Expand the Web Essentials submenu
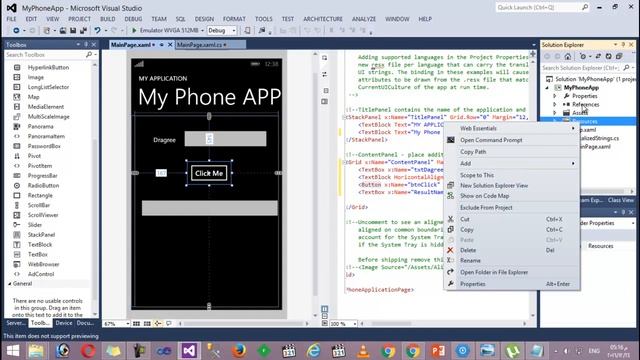The width and height of the screenshot is (640, 360). (512, 128)
